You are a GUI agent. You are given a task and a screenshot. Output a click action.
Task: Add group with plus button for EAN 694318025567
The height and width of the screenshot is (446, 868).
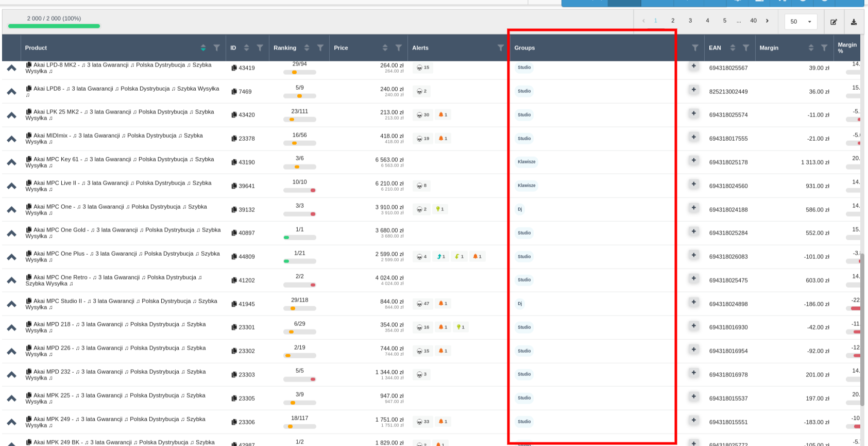click(694, 66)
